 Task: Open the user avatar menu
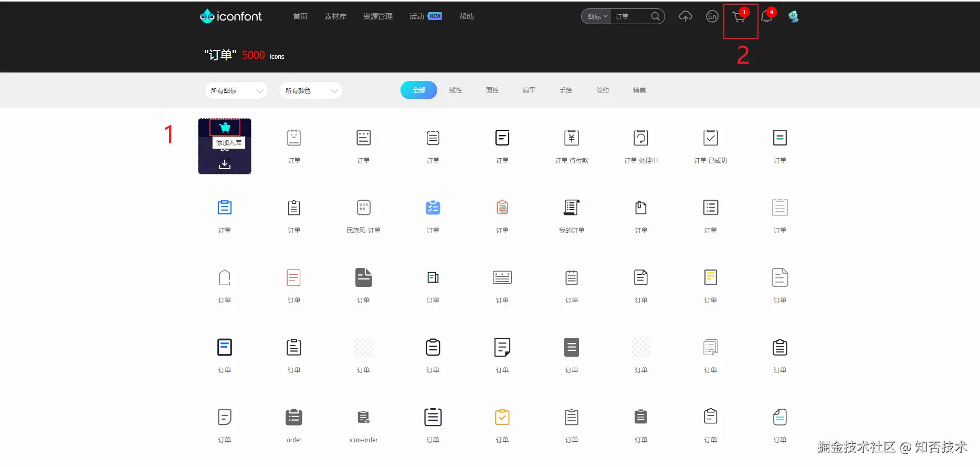coord(794,16)
